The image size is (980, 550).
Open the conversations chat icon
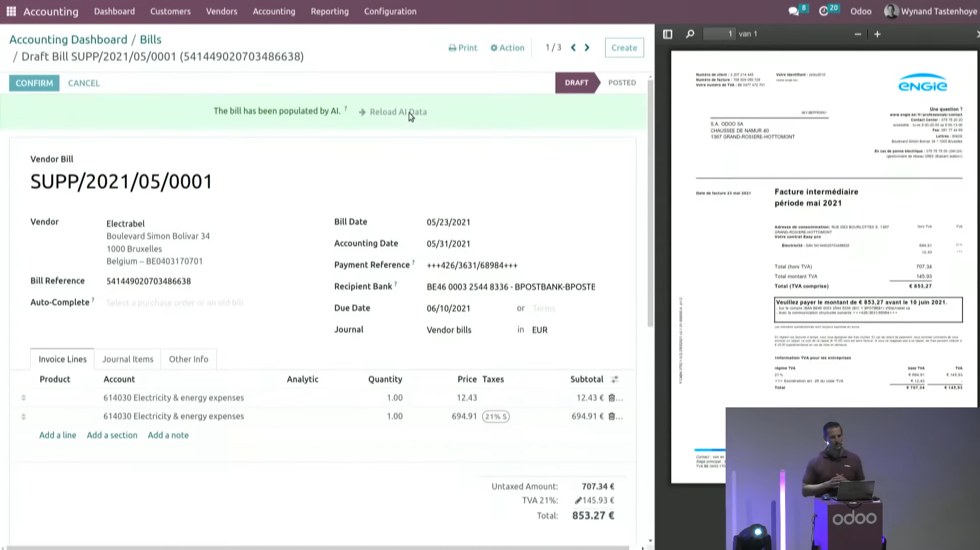click(793, 11)
